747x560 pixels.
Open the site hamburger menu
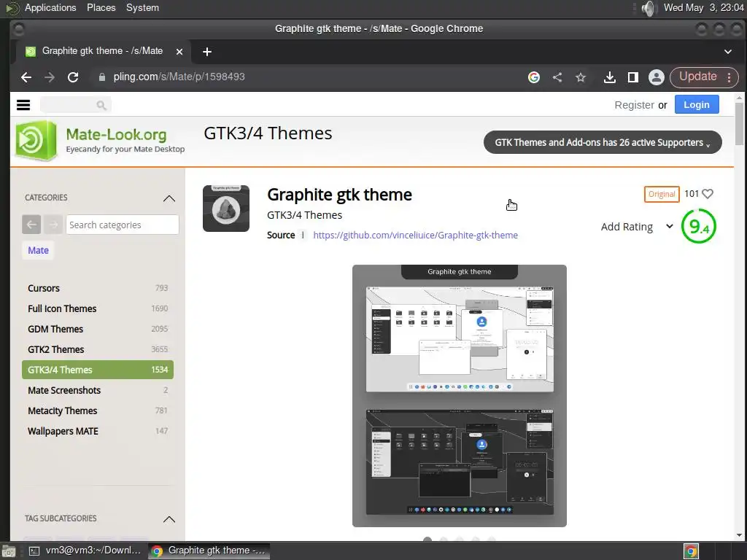23,105
